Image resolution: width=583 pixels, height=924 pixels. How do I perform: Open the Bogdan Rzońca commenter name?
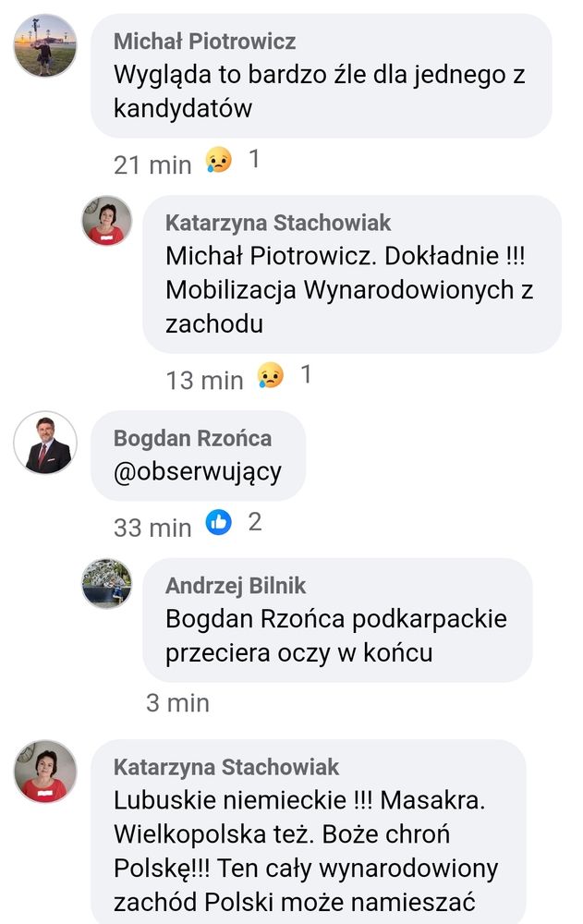coord(192,438)
